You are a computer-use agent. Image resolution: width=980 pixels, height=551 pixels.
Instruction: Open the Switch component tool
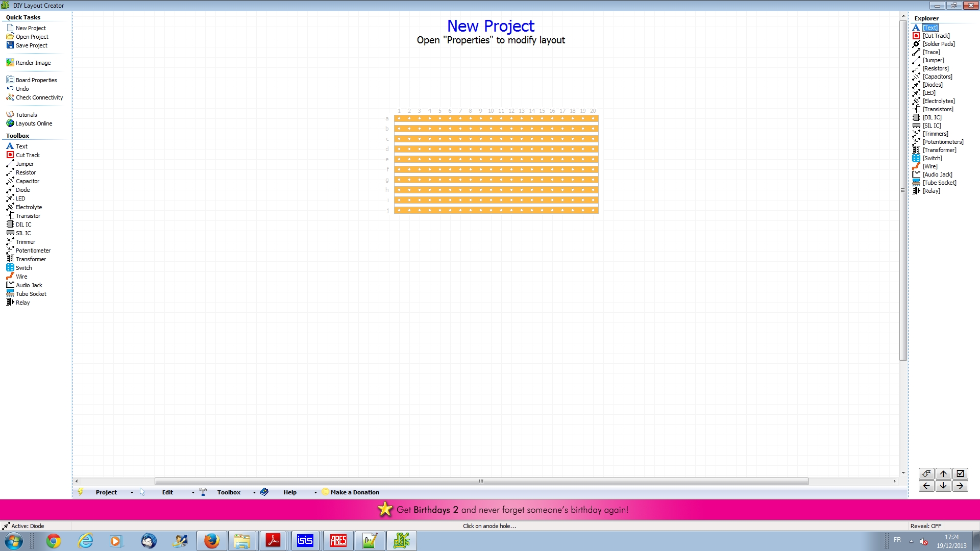23,268
